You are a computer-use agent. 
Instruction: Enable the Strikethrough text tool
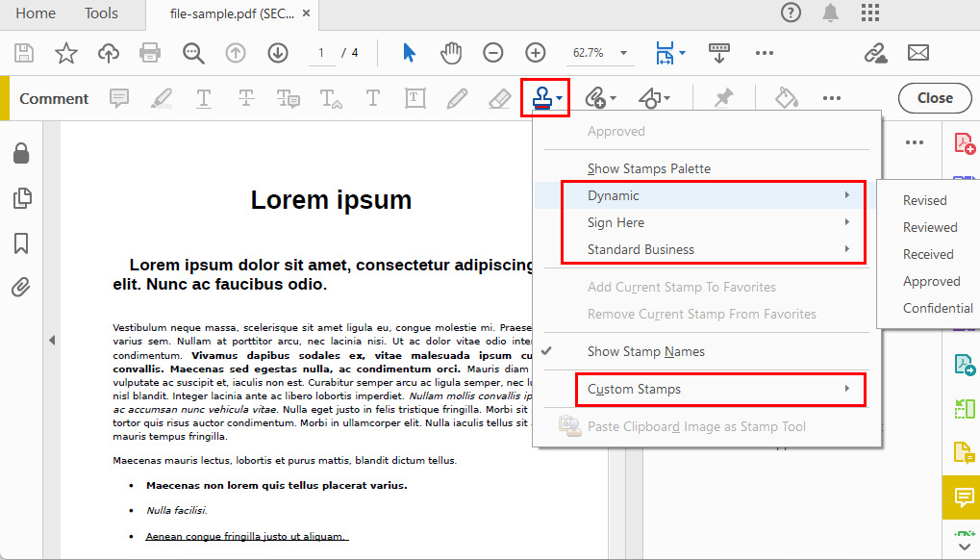[x=245, y=97]
